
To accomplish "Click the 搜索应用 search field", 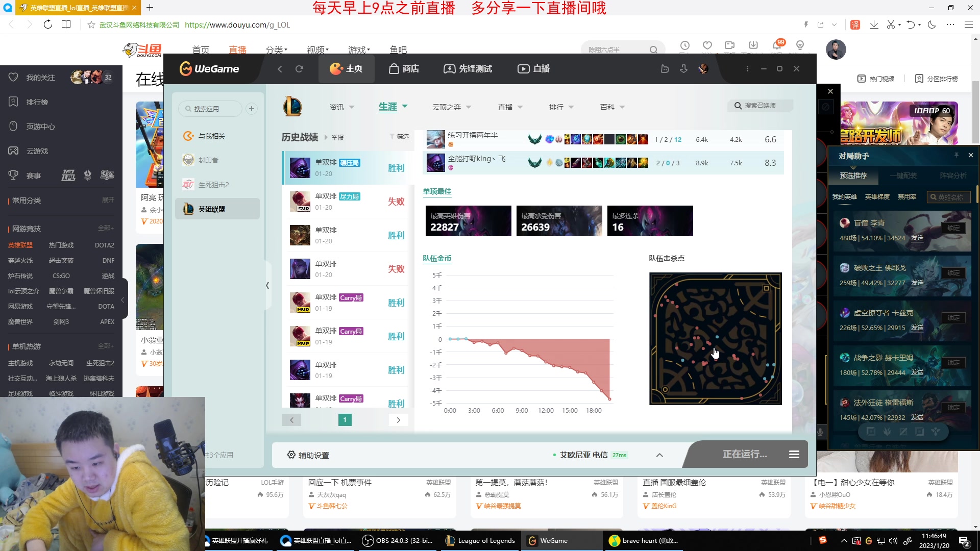I will click(210, 109).
